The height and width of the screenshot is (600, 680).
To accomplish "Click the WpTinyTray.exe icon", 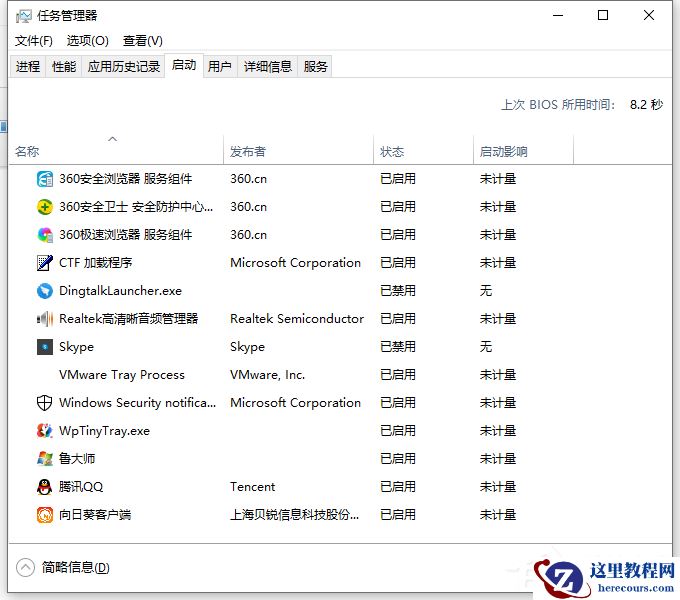I will tap(45, 431).
